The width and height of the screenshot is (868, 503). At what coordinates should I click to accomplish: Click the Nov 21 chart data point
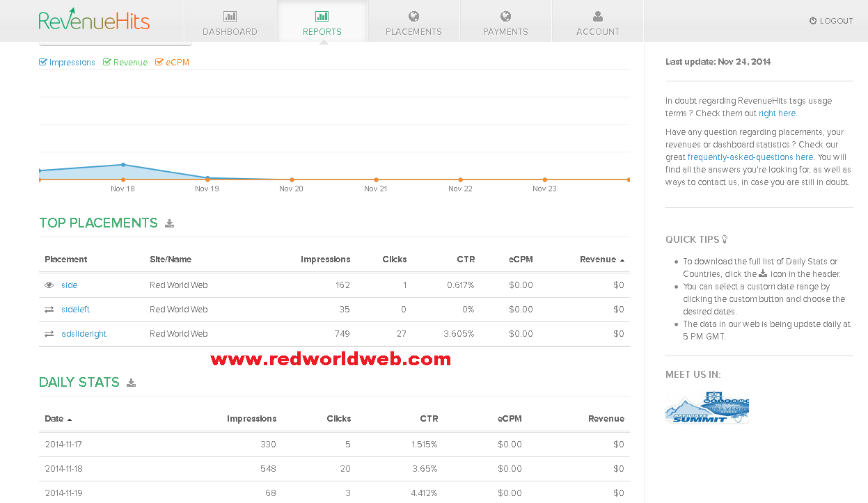click(x=376, y=179)
